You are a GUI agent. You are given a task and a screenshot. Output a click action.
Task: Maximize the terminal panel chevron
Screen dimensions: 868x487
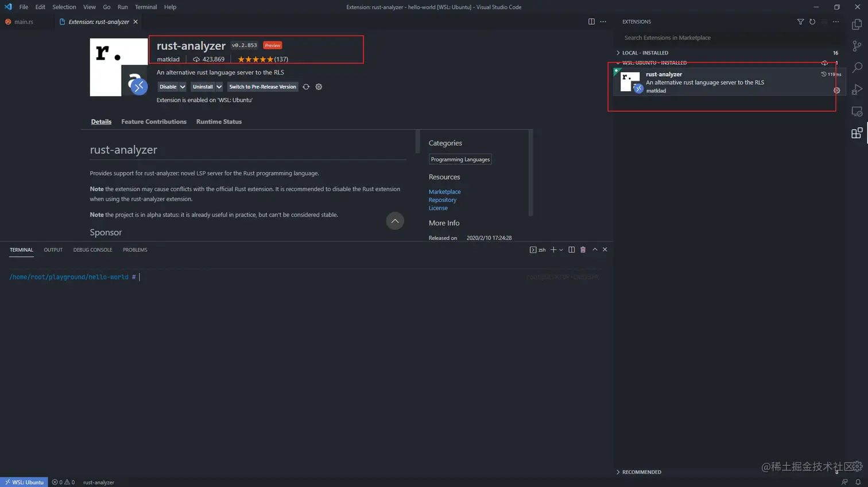pyautogui.click(x=595, y=250)
